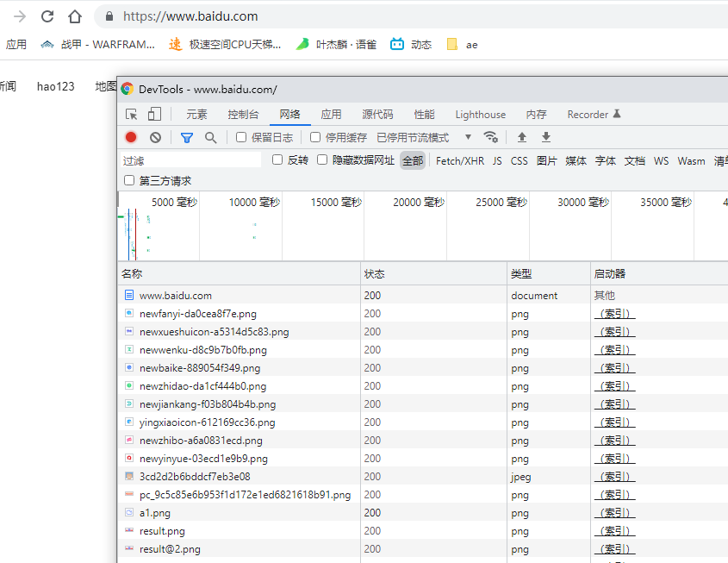This screenshot has height=563, width=728.
Task: Reload the page with refresh icon
Action: 47,16
